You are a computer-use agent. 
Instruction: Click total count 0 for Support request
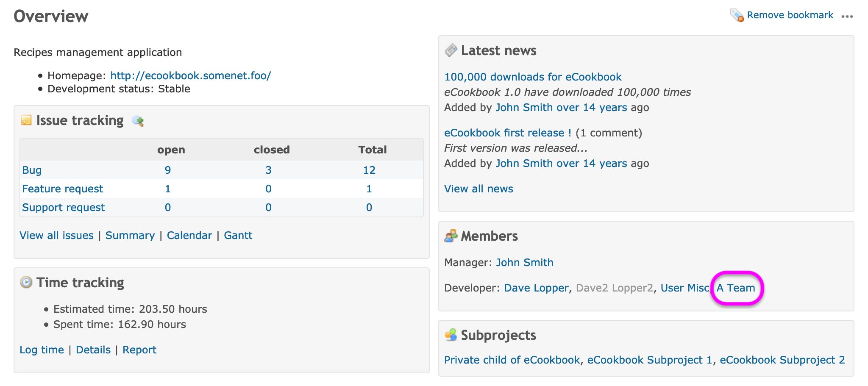(369, 207)
